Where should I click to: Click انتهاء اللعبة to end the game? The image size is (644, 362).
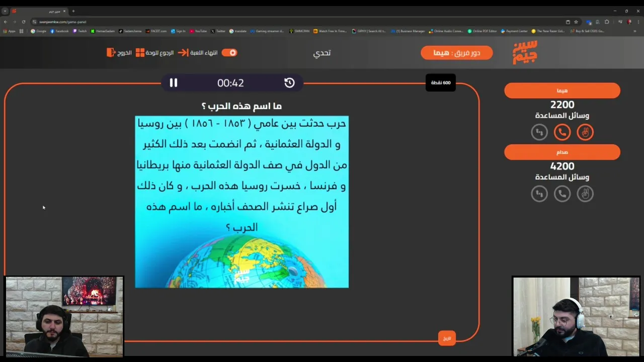(x=198, y=52)
